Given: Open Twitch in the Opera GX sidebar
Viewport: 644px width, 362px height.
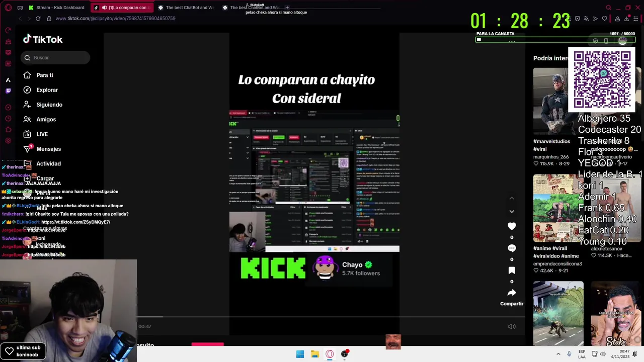Looking at the screenshot, I should click(8, 91).
